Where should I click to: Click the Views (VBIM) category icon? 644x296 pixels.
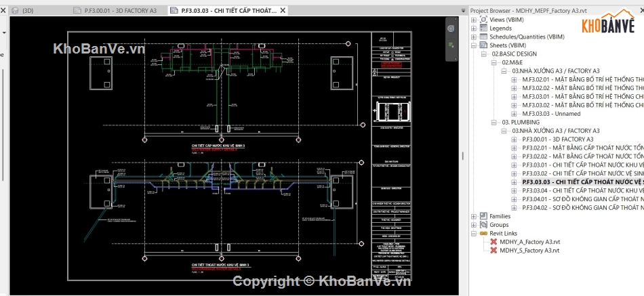click(483, 19)
